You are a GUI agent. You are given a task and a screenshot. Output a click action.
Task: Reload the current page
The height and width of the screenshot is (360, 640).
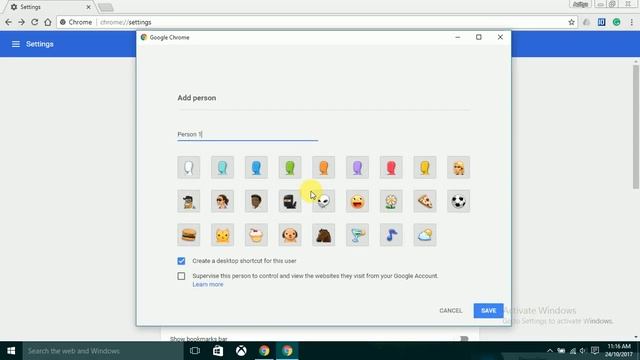tap(35, 22)
